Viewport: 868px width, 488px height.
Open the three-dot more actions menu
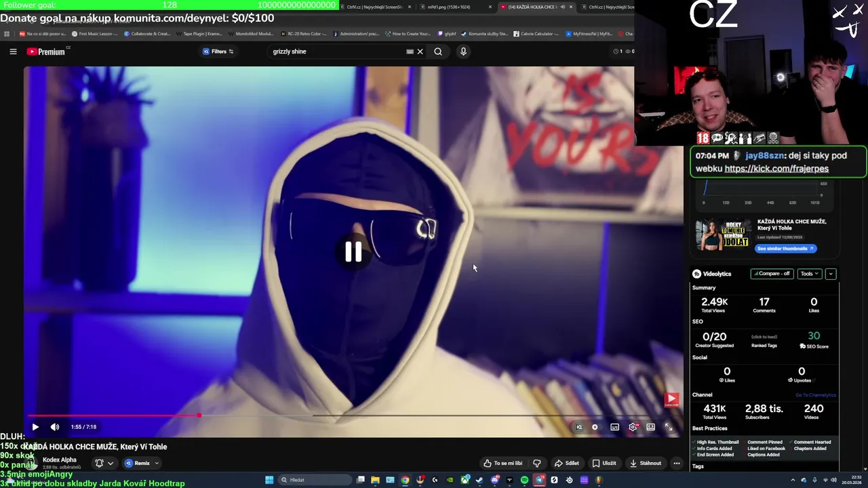[x=676, y=464]
